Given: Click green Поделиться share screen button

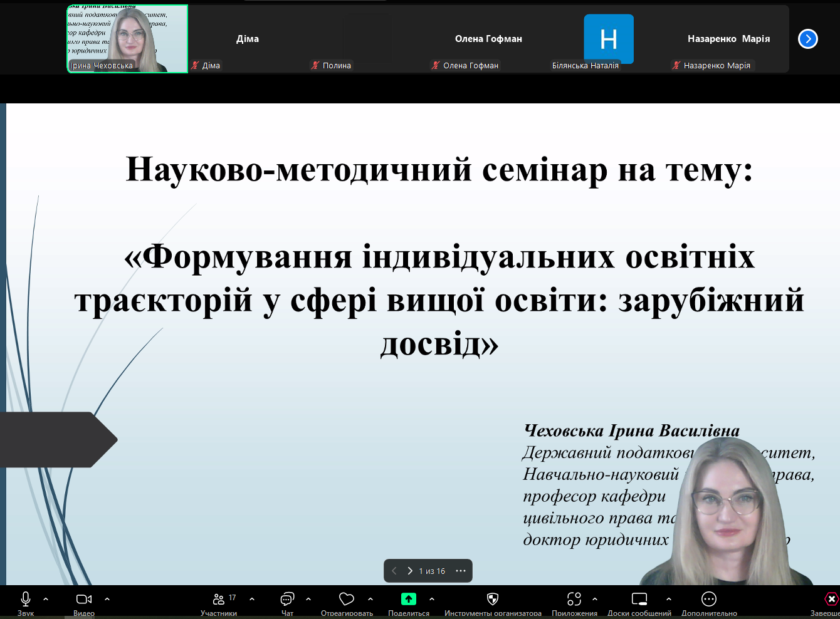Looking at the screenshot, I should point(409,599).
